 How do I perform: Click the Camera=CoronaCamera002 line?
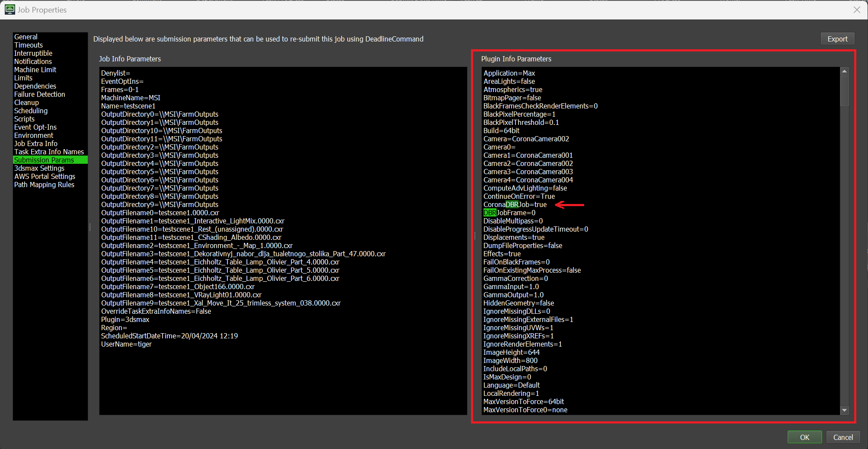point(526,139)
